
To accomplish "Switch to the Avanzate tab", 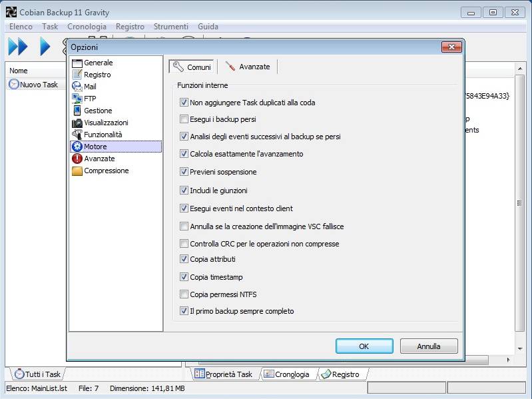I will pos(248,67).
